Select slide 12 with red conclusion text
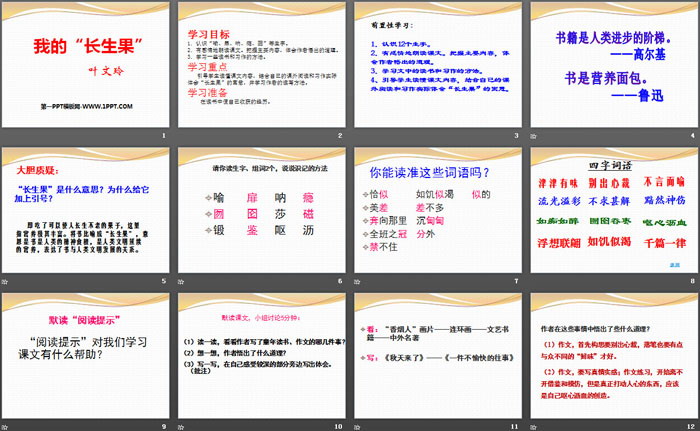Screen dimensions: 700x431 click(x=614, y=356)
